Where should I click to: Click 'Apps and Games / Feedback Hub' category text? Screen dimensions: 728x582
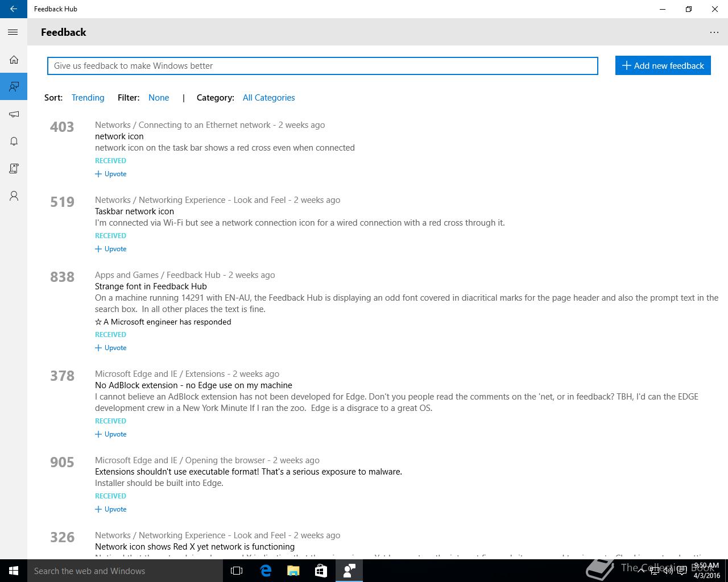158,275
